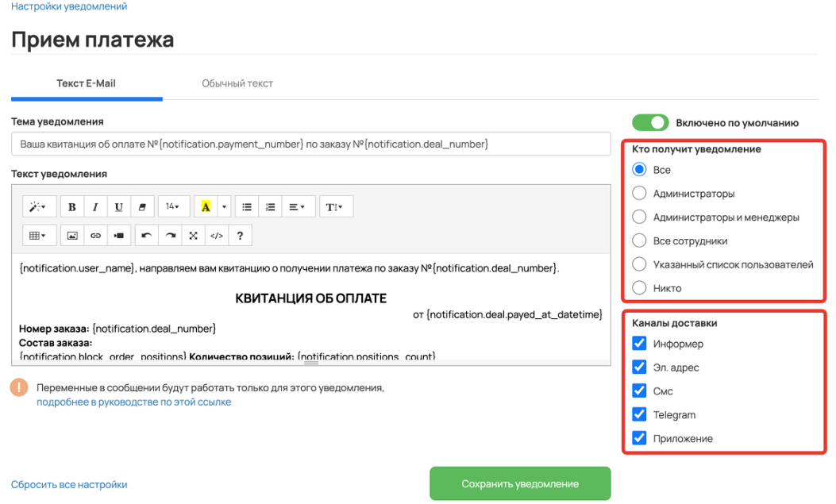Undo the last edit
Image resolution: width=836 pixels, height=504 pixels.
click(x=147, y=236)
